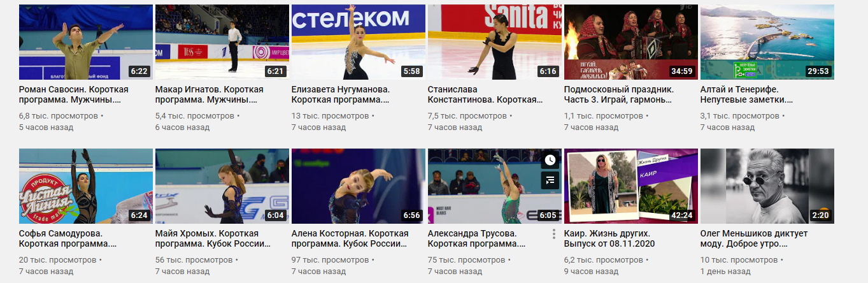Image resolution: width=868 pixels, height=283 pixels.
Task: Open the Майя Хромых video thumbnail
Action: [x=222, y=186]
